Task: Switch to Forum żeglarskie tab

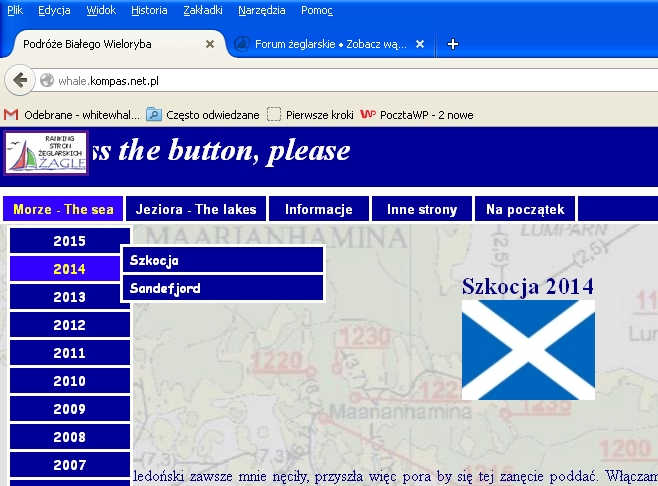Action: (x=332, y=44)
